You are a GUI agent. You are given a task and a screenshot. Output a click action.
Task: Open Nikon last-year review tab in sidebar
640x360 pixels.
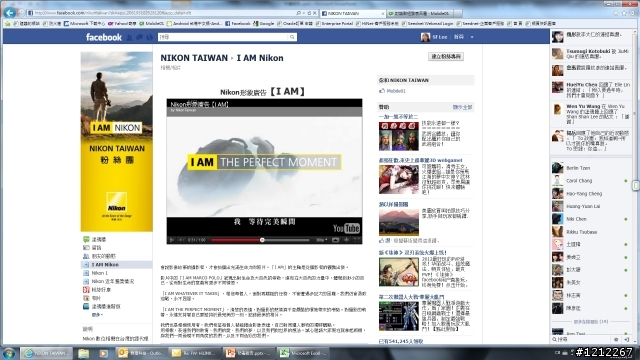[x=112, y=281]
